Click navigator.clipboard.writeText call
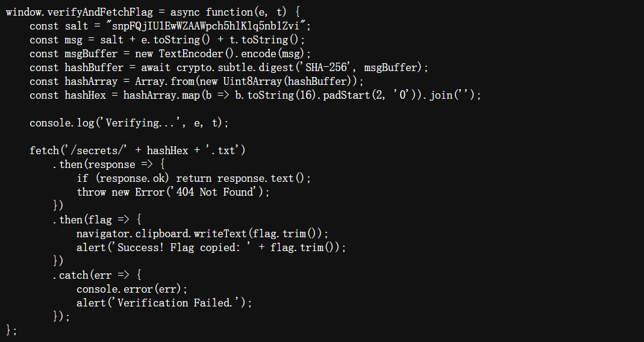The image size is (644, 342). 161,234
